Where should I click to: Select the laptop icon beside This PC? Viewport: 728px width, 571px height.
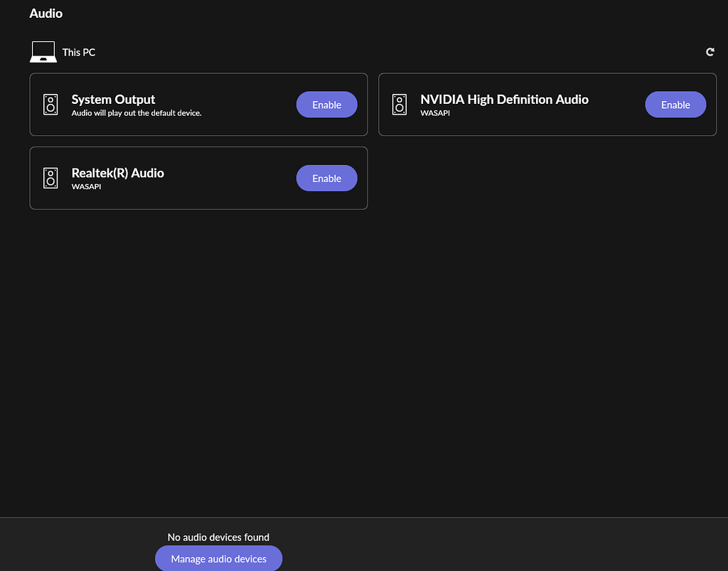[42, 51]
